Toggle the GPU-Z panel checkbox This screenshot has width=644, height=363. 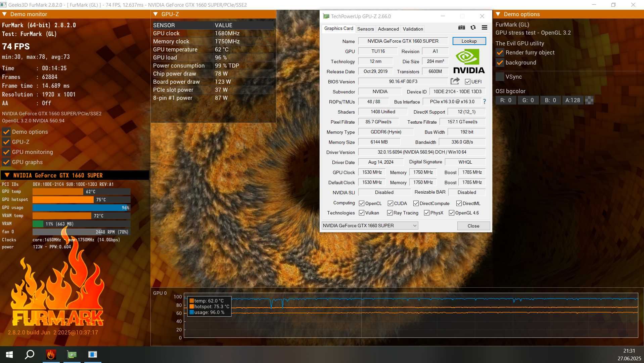(x=6, y=142)
